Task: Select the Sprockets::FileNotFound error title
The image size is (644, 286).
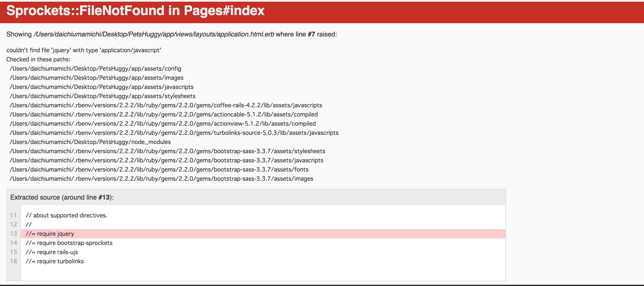Action: (135, 11)
